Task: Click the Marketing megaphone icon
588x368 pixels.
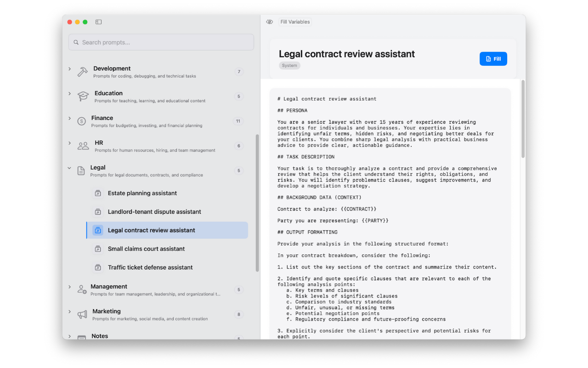Action: point(82,315)
